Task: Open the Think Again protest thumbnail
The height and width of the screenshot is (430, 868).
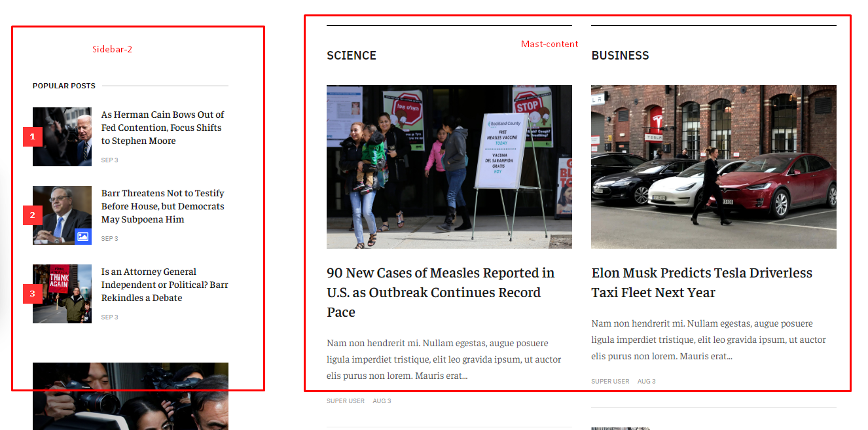Action: (x=62, y=294)
